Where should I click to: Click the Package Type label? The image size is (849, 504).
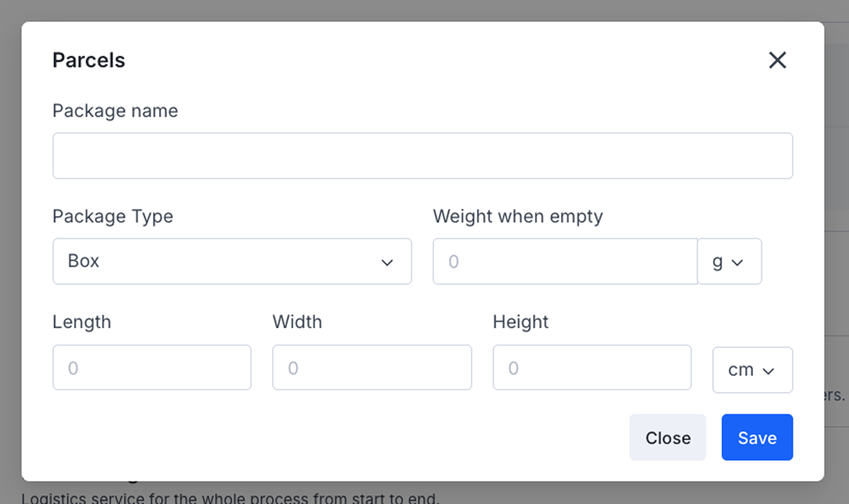pos(113,216)
